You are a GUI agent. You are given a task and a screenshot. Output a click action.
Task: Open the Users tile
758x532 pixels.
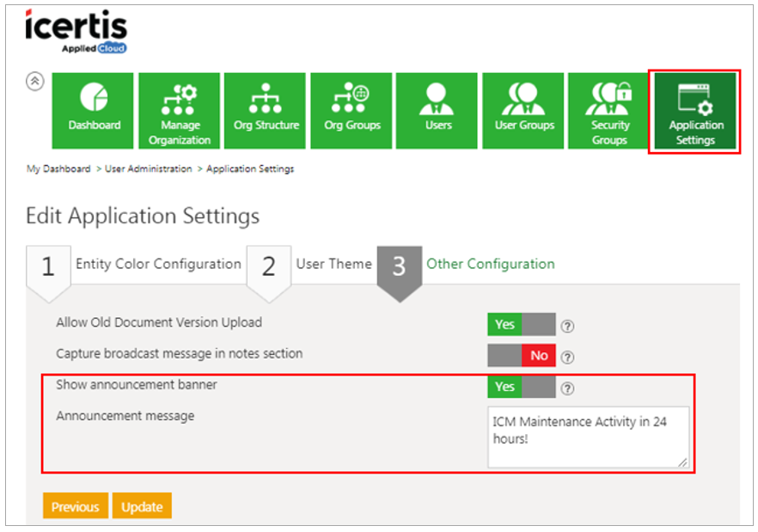point(437,110)
